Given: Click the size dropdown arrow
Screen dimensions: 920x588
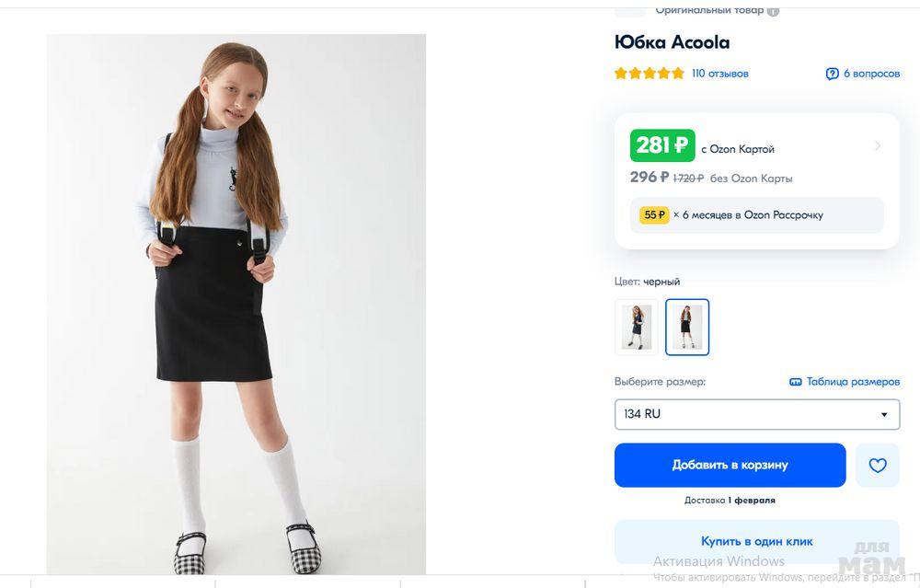Looking at the screenshot, I should 884,415.
